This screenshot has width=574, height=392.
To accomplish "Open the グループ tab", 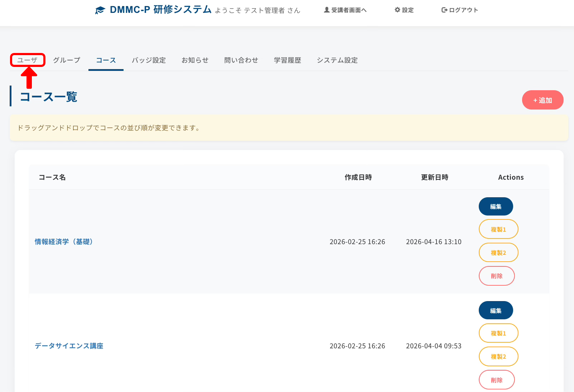I will click(x=67, y=60).
